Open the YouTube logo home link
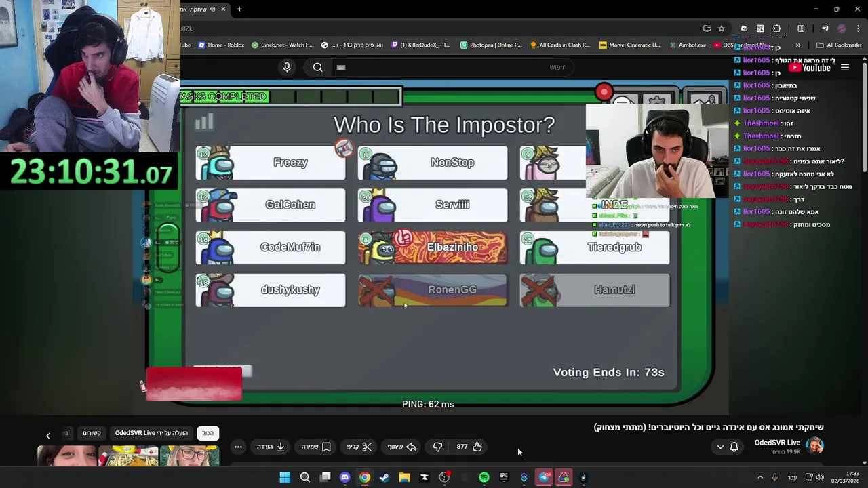 coord(810,67)
